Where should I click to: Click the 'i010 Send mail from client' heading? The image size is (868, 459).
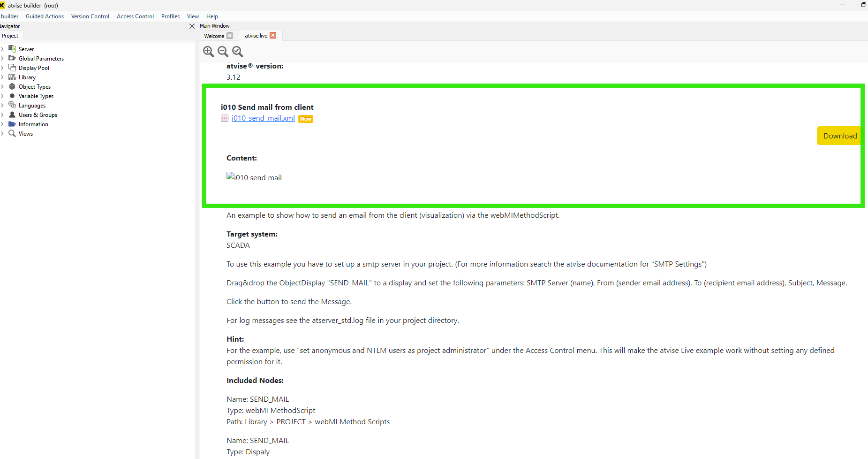point(267,107)
